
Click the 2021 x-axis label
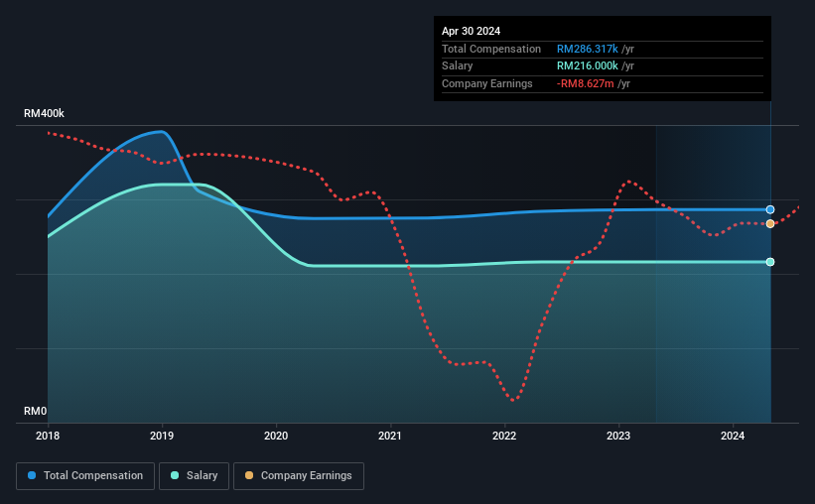tap(390, 436)
